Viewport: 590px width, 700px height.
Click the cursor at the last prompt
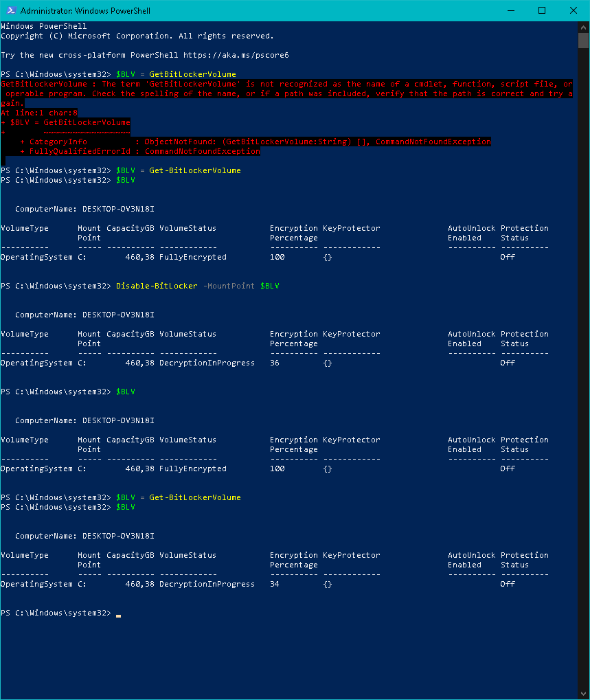pyautogui.click(x=118, y=613)
